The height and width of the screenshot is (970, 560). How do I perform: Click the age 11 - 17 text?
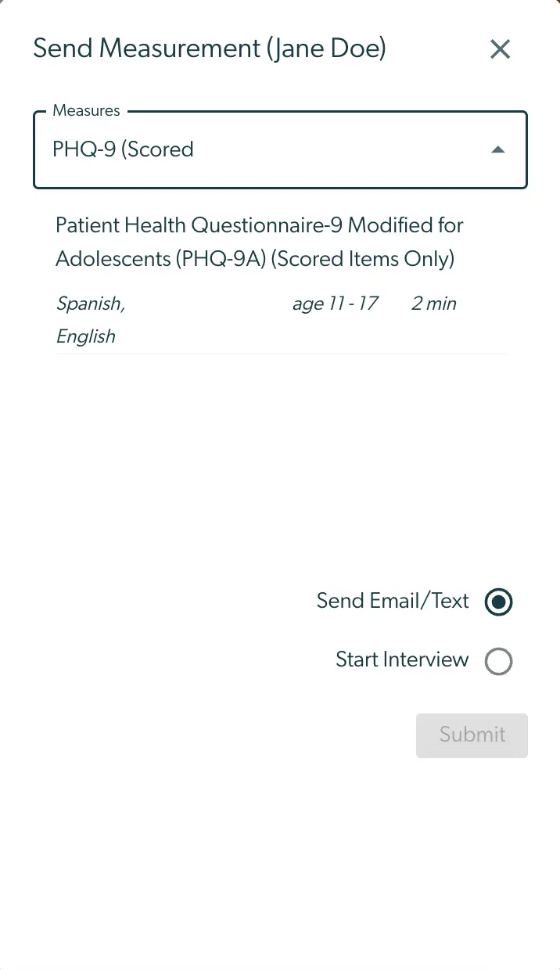336,304
